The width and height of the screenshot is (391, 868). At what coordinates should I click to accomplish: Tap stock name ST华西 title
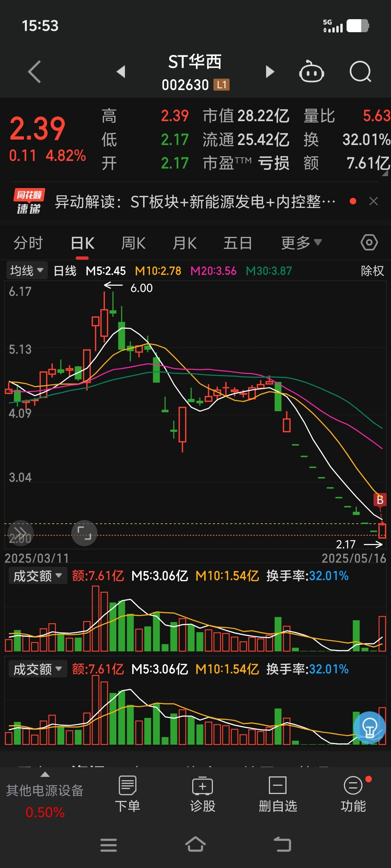[195, 62]
